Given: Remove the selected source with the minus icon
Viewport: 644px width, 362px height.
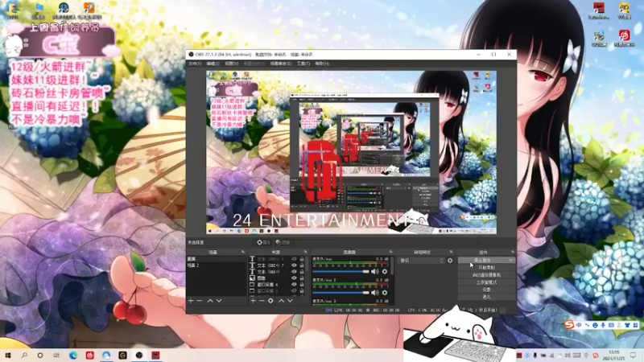Looking at the screenshot, I should pos(262,301).
